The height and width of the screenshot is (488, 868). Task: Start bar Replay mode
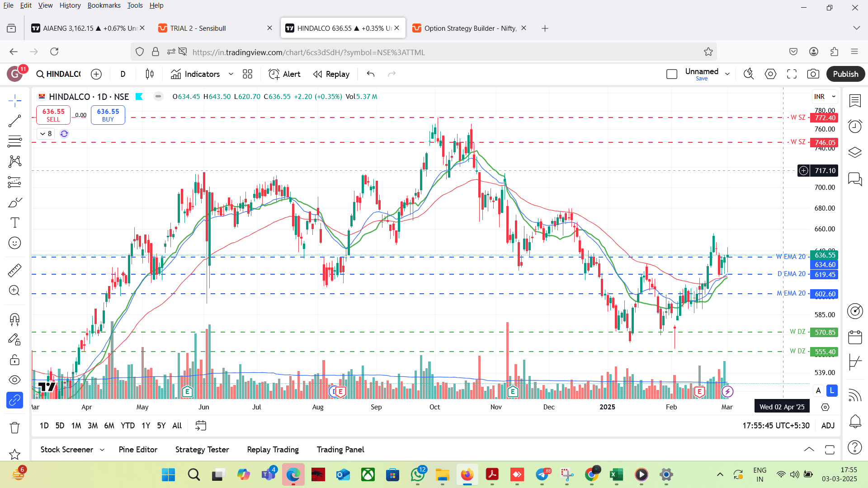point(331,74)
